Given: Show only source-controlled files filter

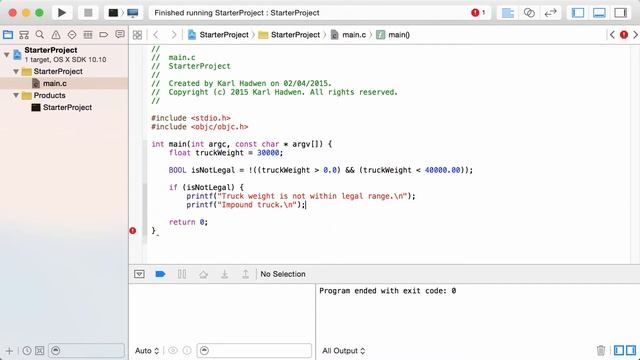Looking at the screenshot, I should click(40, 351).
